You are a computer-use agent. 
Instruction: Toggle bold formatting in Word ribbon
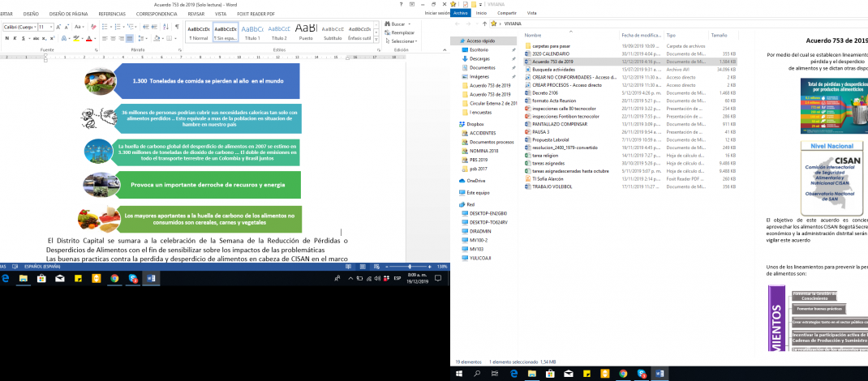tap(6, 37)
